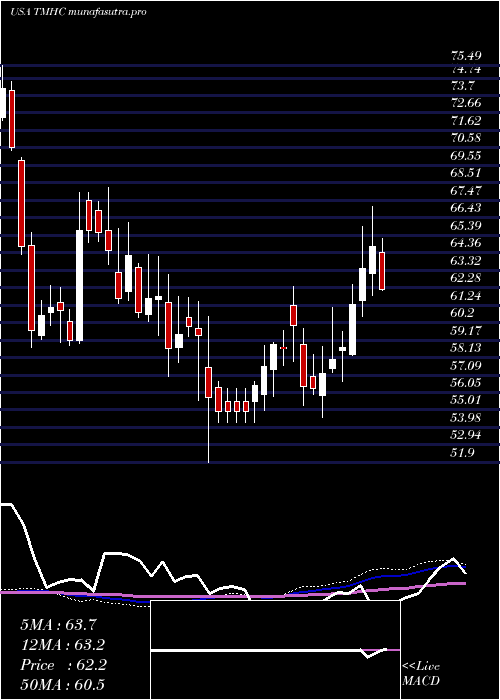Viewport: 500px width, 700px height.
Task: Click the price label 55.01
Action: pos(466,400)
